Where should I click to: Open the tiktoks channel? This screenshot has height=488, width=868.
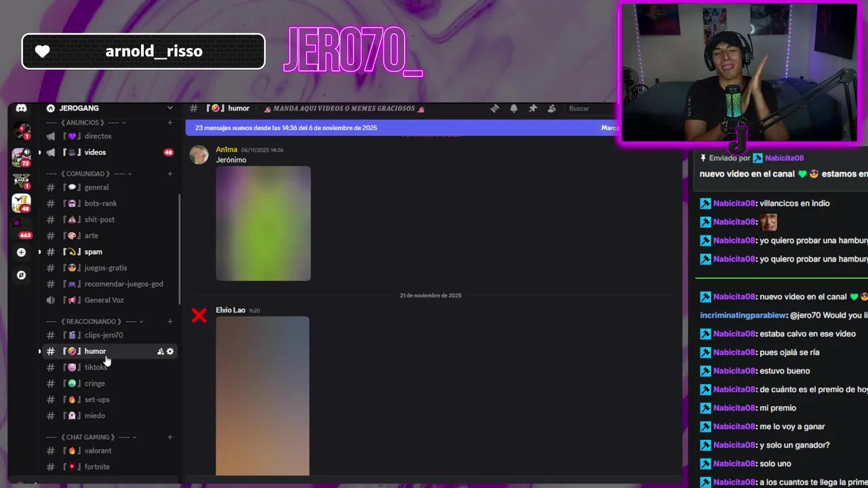point(108,367)
